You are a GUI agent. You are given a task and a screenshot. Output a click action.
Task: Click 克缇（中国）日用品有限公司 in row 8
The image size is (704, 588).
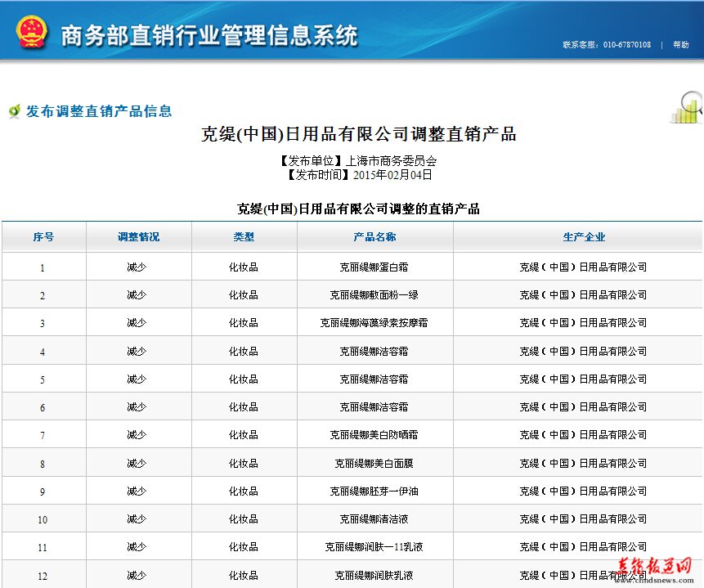click(583, 463)
